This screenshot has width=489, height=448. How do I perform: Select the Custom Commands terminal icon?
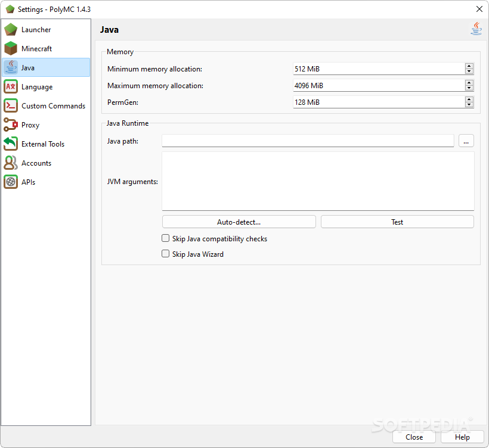(x=11, y=105)
